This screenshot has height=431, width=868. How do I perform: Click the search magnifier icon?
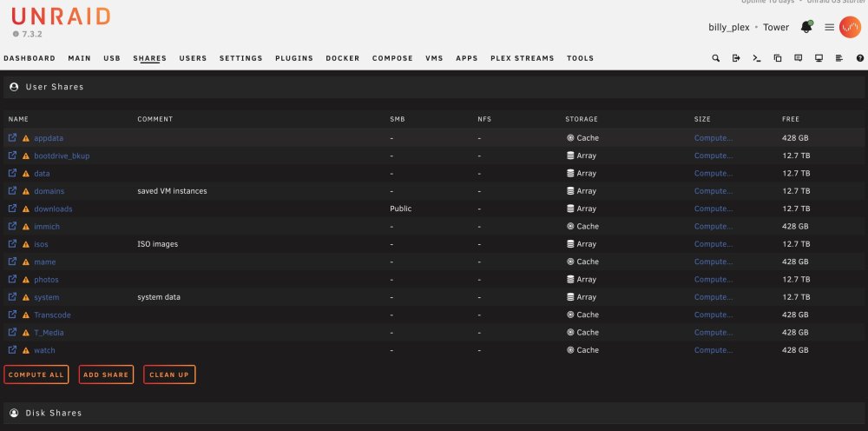point(716,58)
